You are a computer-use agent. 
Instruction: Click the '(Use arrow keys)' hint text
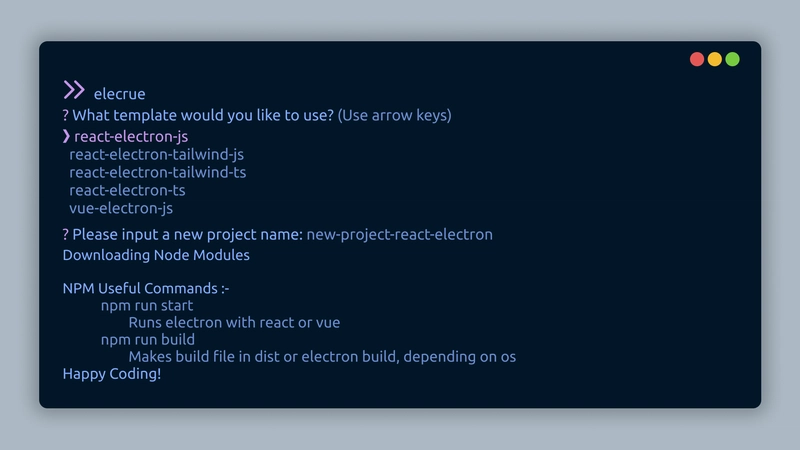[394, 115]
